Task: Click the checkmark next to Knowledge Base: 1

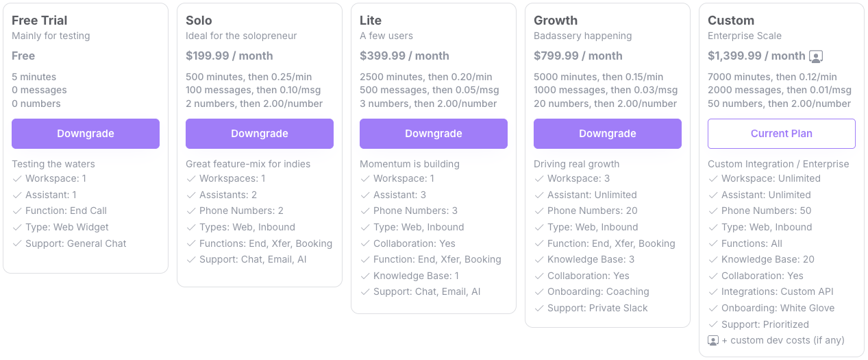Action: click(365, 276)
